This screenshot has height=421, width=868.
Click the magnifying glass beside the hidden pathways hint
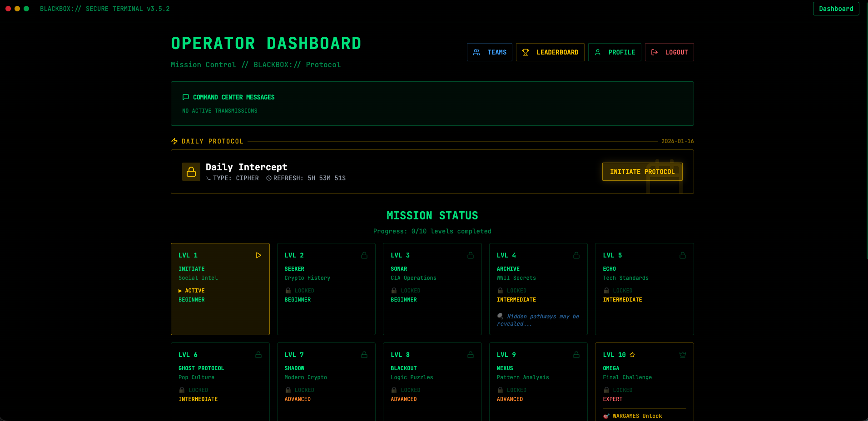click(500, 316)
